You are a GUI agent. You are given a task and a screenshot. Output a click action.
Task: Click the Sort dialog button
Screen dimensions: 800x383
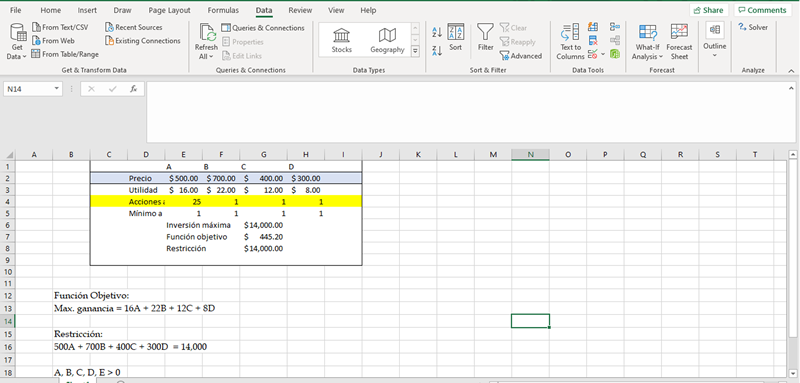pyautogui.click(x=456, y=38)
